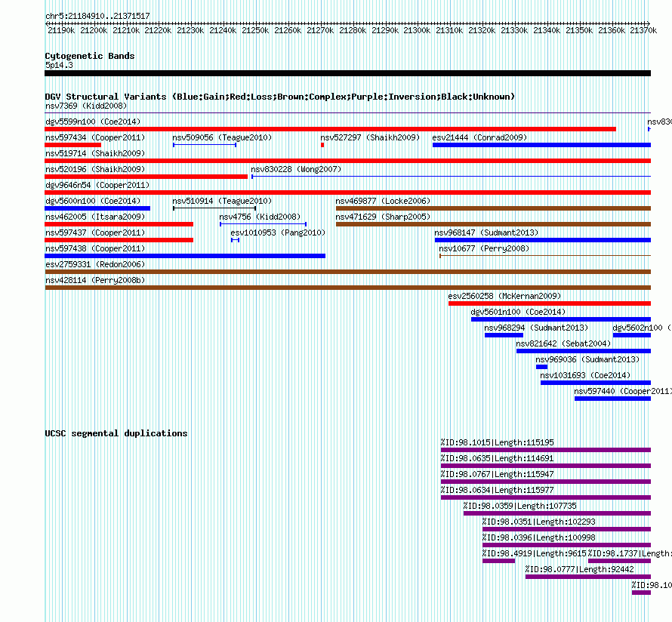This screenshot has height=622, width=672.
Task: Select the %ID:98.0359|Length:107735 duplication label
Action: 520,506
